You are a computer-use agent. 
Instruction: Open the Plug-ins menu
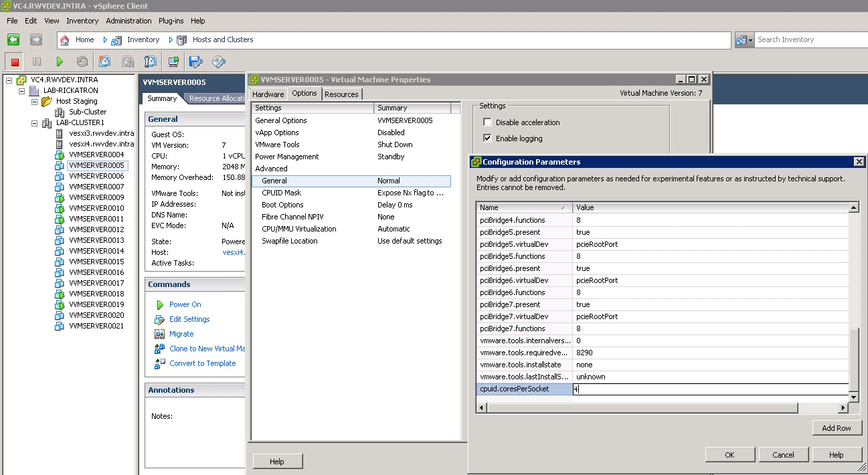point(171,21)
